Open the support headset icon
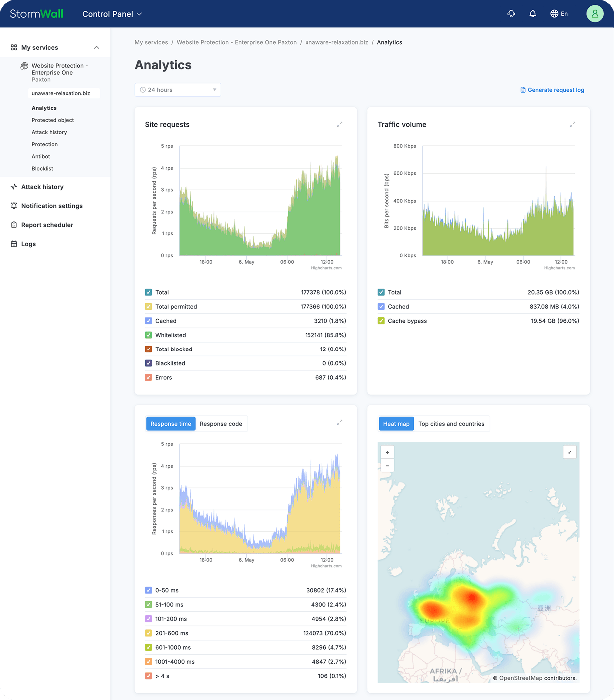This screenshot has height=700, width=614. coord(511,14)
